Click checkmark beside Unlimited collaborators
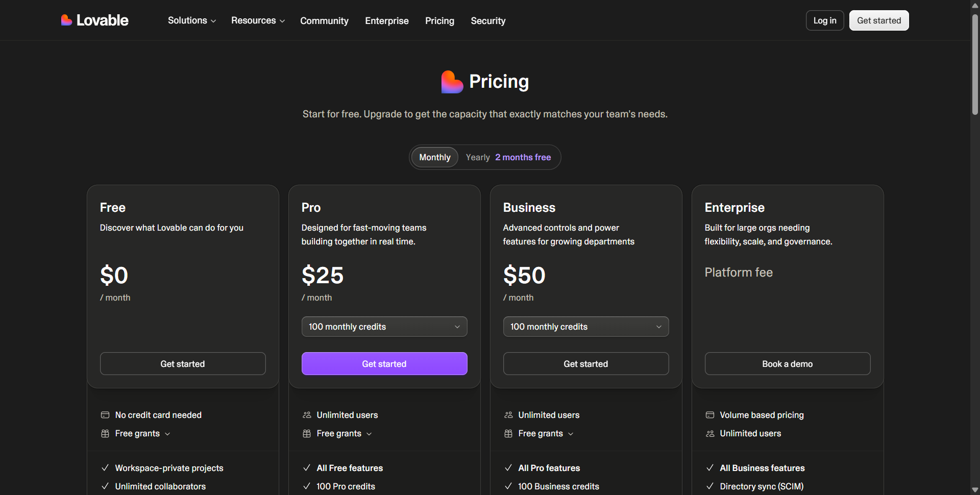This screenshot has width=980, height=495. tap(105, 486)
